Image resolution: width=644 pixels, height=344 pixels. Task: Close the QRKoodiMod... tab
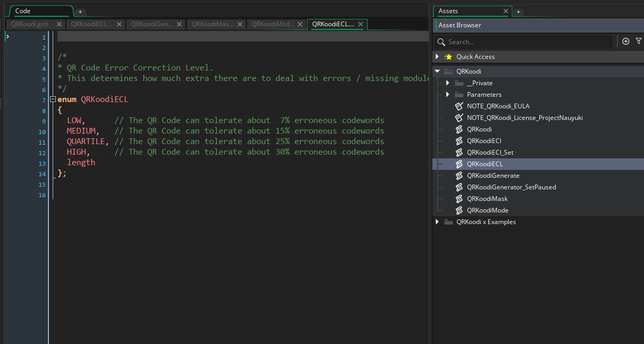[x=300, y=24]
